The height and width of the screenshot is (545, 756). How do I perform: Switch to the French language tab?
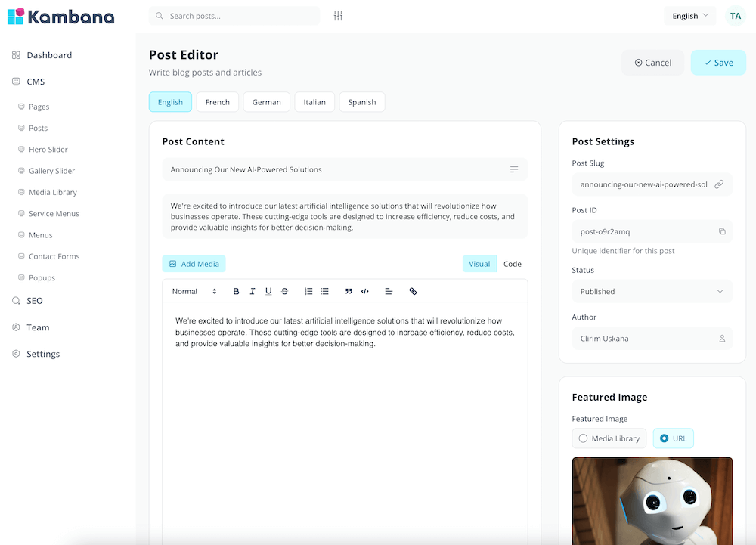point(218,102)
